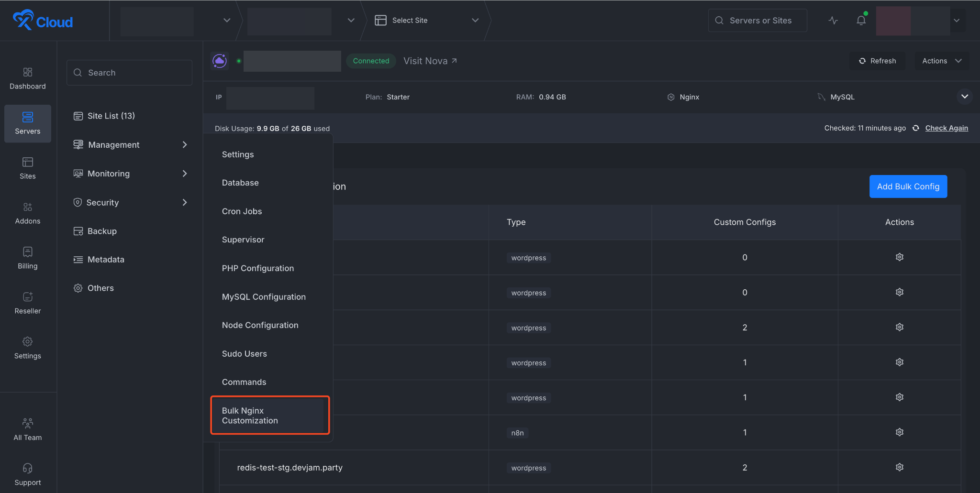Click the Servers or Sites search field
The image size is (980, 493).
[757, 20]
